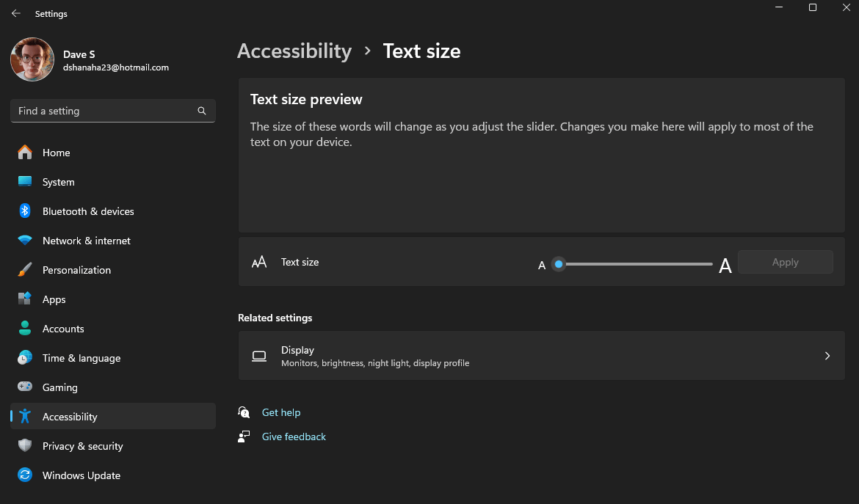This screenshot has width=859, height=504.
Task: Select the Personalization paintbrush icon
Action: (x=25, y=270)
